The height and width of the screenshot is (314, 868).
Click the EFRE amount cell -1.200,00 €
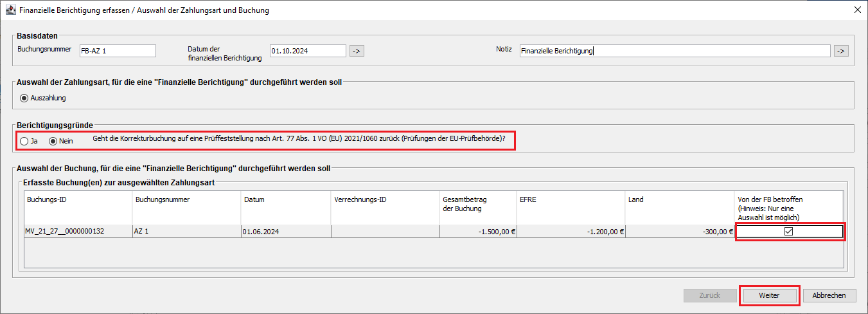click(x=570, y=232)
